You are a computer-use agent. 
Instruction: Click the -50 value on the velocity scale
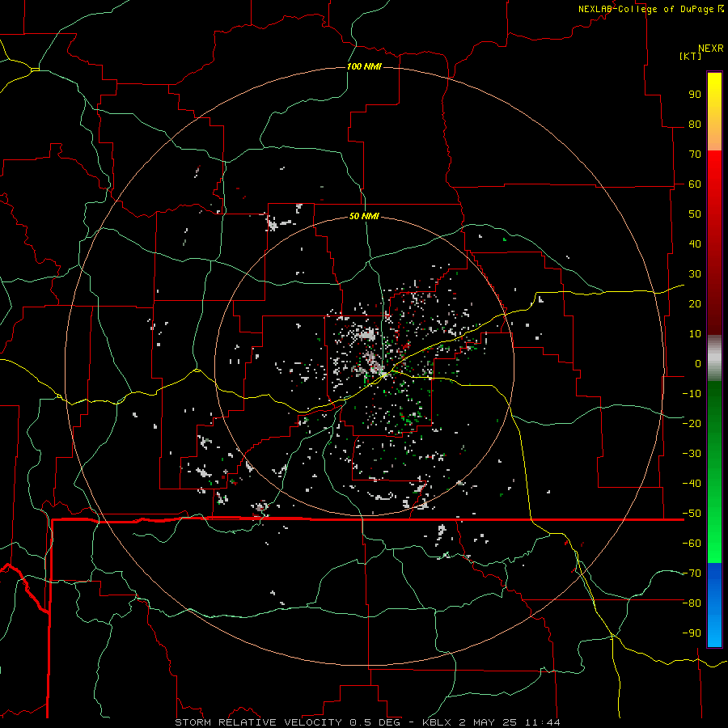pyautogui.click(x=692, y=513)
